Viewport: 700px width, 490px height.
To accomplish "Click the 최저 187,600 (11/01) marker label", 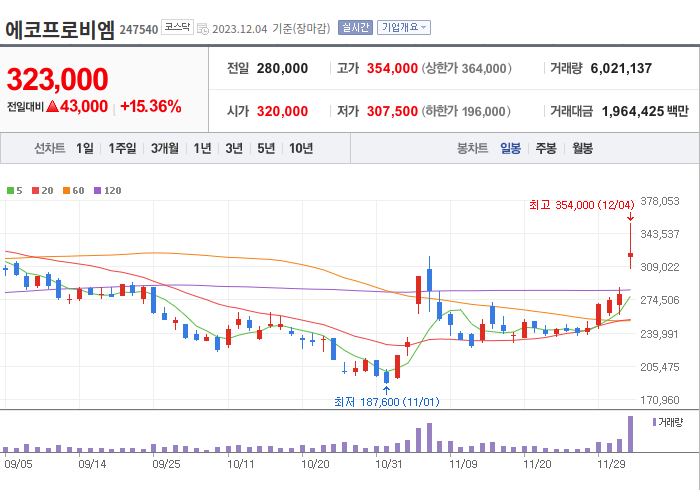I will click(x=387, y=402).
